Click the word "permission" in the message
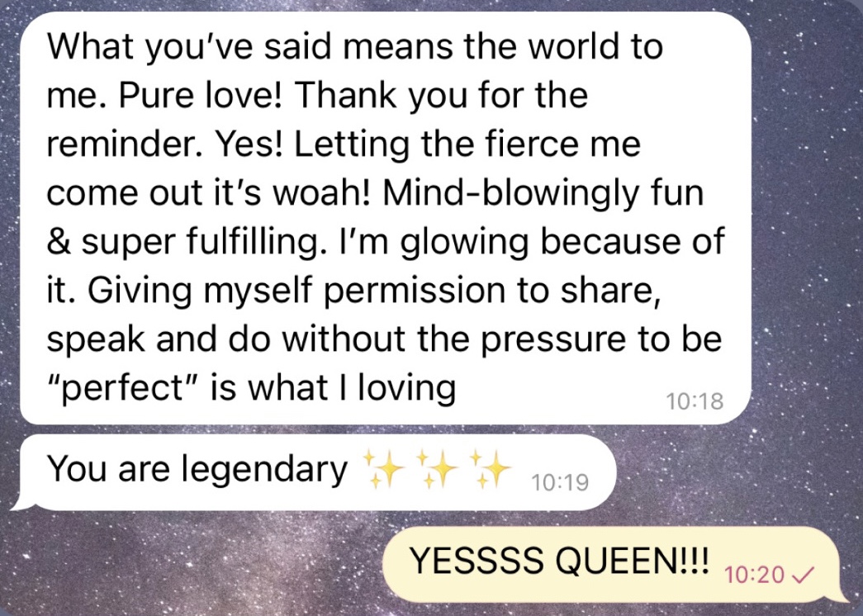 tap(414, 291)
